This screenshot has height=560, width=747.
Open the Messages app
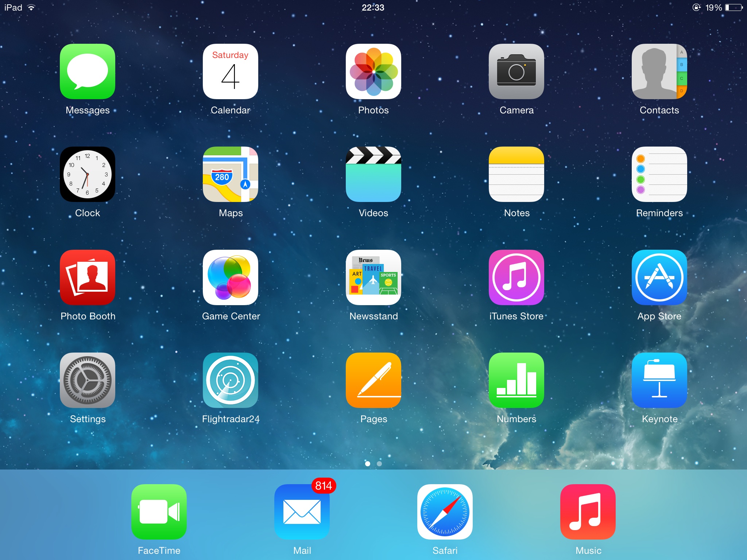tap(88, 71)
